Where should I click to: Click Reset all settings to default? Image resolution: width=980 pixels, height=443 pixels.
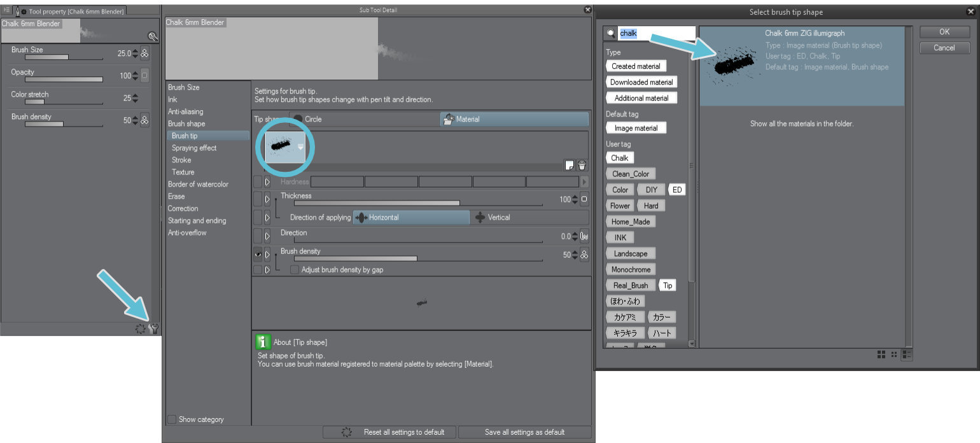pos(389,432)
